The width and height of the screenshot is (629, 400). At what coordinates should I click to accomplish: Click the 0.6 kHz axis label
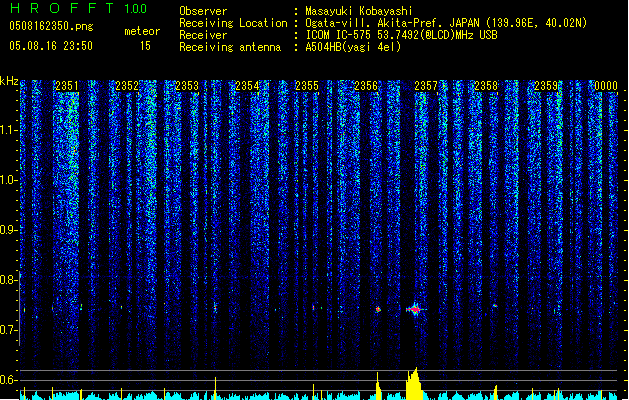(8, 380)
